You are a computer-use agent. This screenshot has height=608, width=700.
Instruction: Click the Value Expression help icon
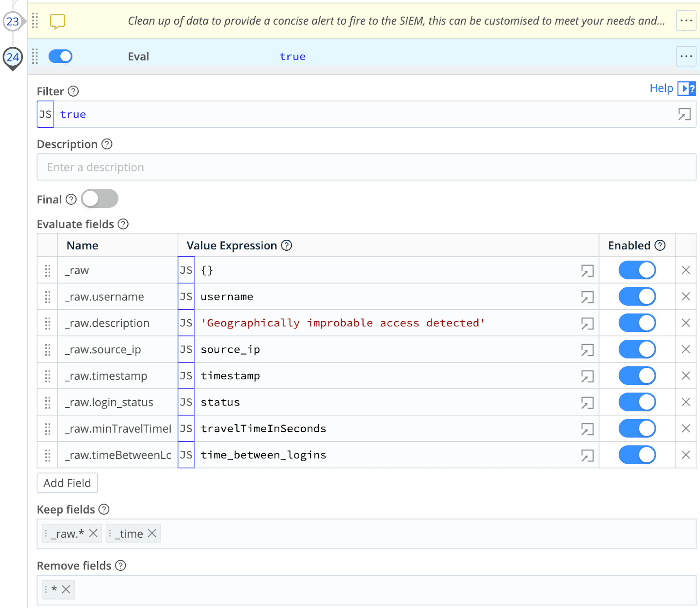[x=287, y=245]
